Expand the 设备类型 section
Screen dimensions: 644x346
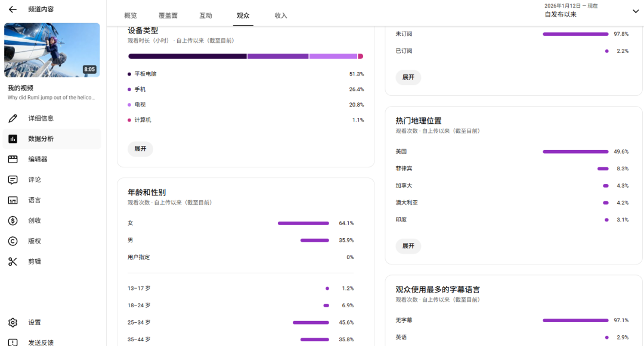pos(140,149)
